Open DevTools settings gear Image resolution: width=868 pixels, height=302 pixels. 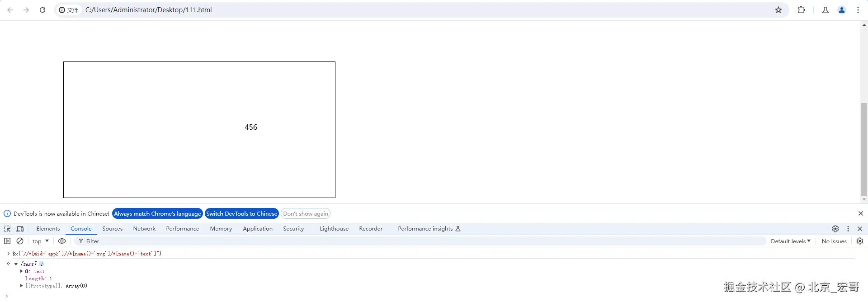point(835,229)
